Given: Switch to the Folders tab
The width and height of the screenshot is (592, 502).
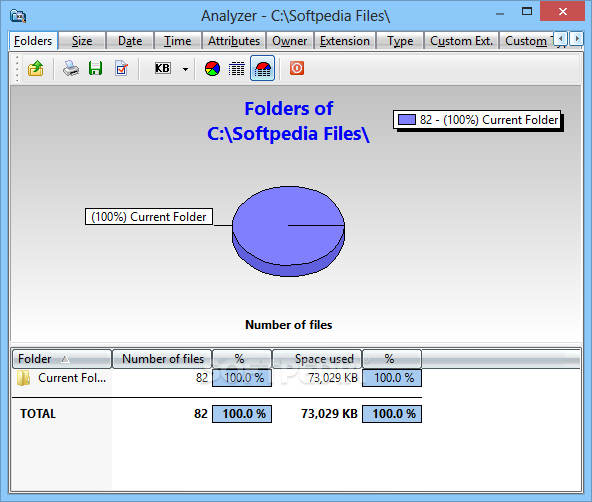Looking at the screenshot, I should pos(33,41).
